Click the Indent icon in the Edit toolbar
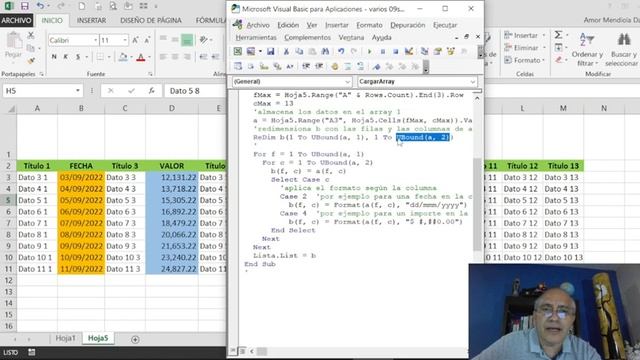This screenshot has width=640, height=360. point(306,67)
